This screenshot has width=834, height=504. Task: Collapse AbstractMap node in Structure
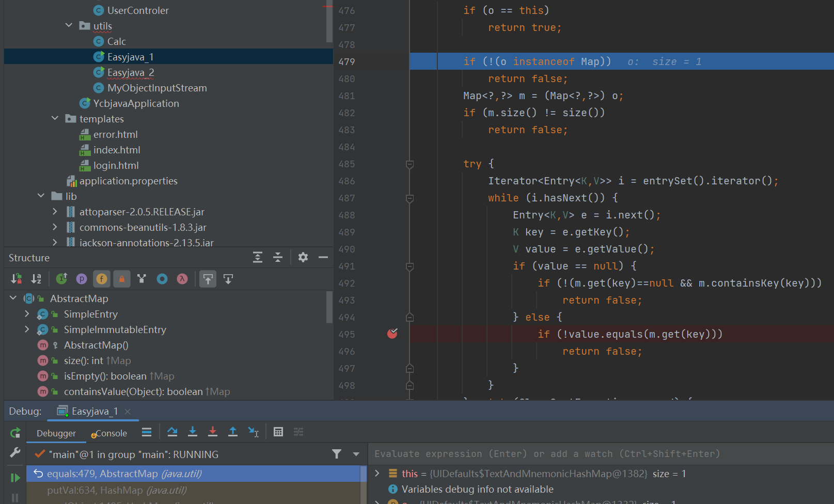tap(13, 298)
